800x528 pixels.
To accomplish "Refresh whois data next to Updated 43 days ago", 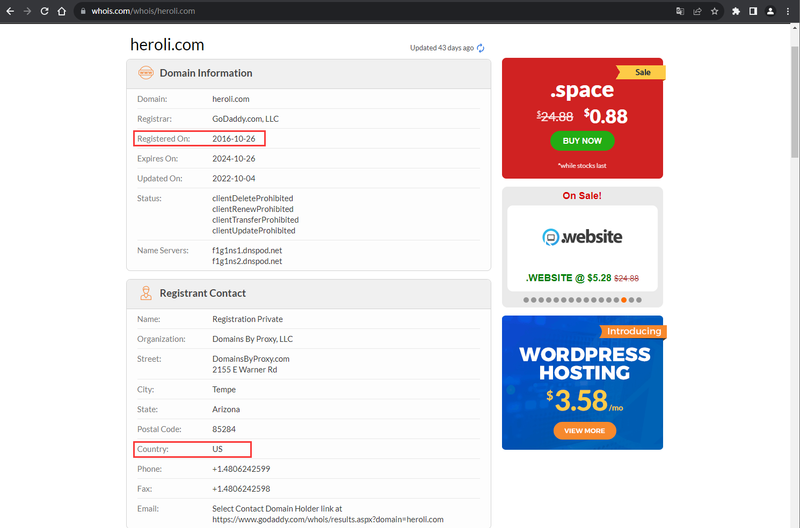I will (x=481, y=48).
